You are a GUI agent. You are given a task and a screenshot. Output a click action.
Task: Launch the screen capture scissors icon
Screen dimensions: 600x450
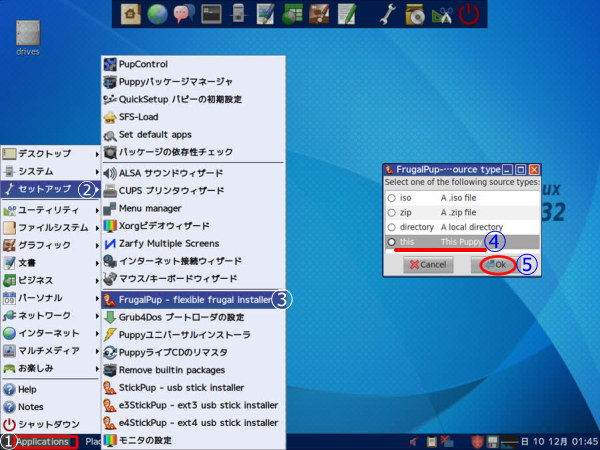click(x=442, y=14)
